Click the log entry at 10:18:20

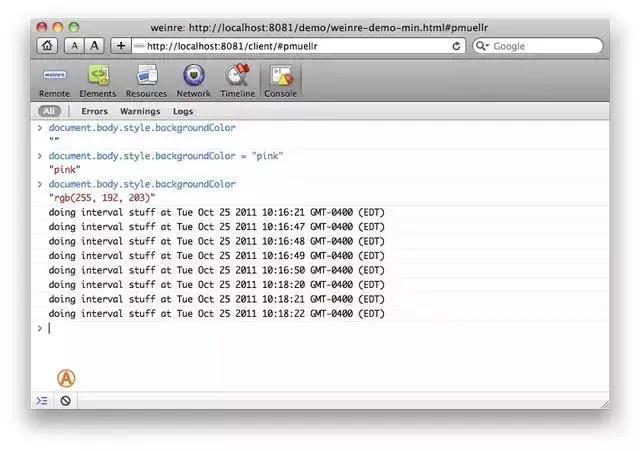pyautogui.click(x=216, y=284)
